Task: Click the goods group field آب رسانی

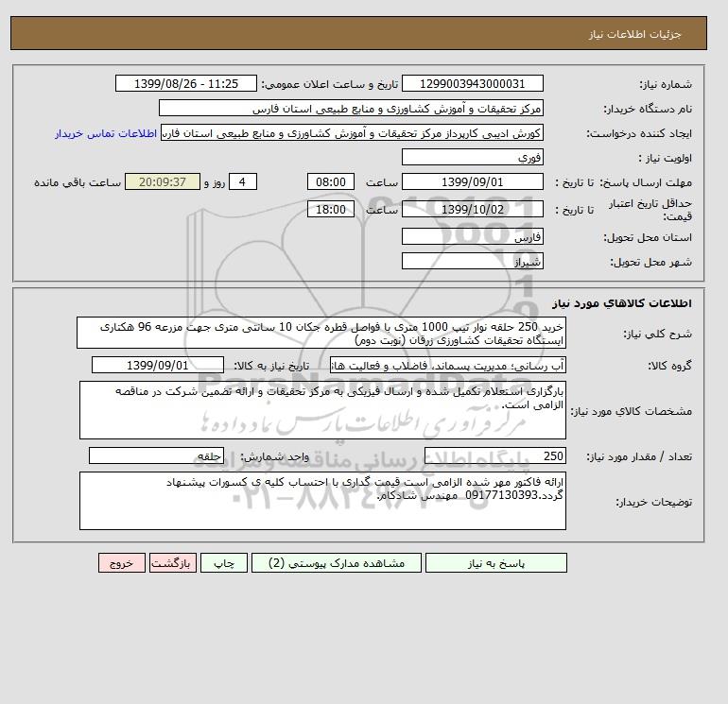Action: (448, 365)
